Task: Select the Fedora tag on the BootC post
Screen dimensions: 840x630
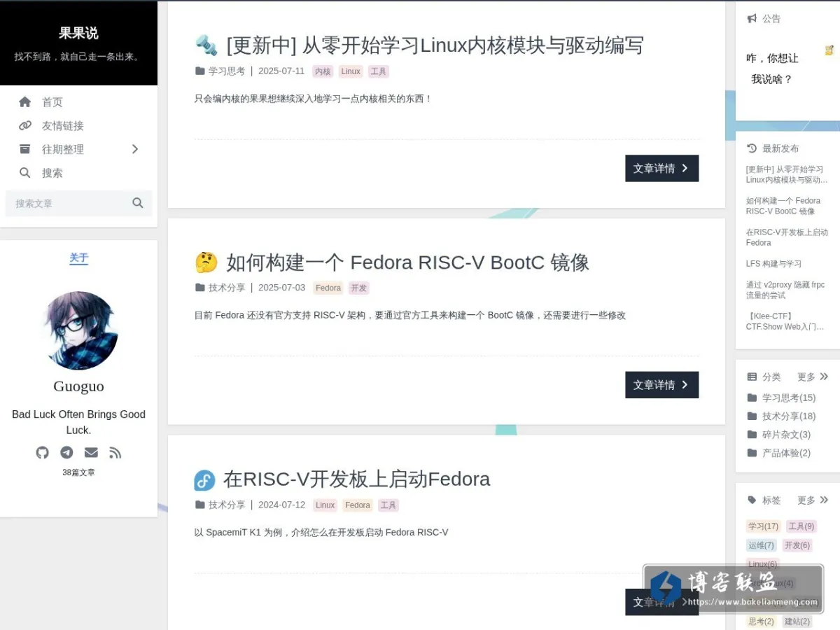Action: [328, 288]
